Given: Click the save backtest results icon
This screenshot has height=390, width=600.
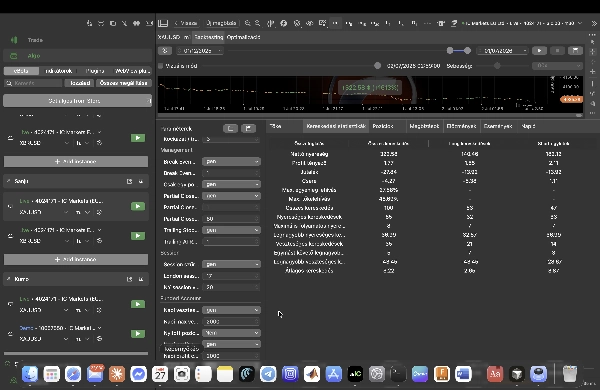Looking at the screenshot, I should point(575,51).
